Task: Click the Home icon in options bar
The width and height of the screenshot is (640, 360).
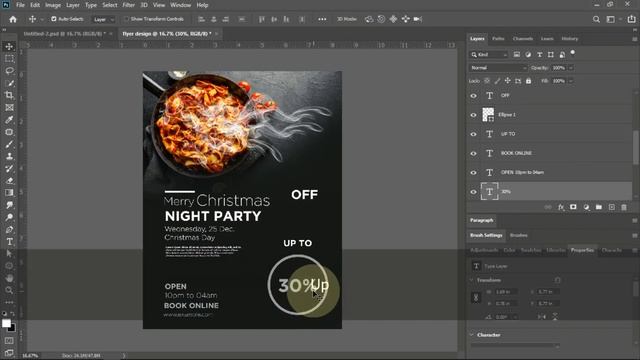Action: pyautogui.click(x=13, y=19)
